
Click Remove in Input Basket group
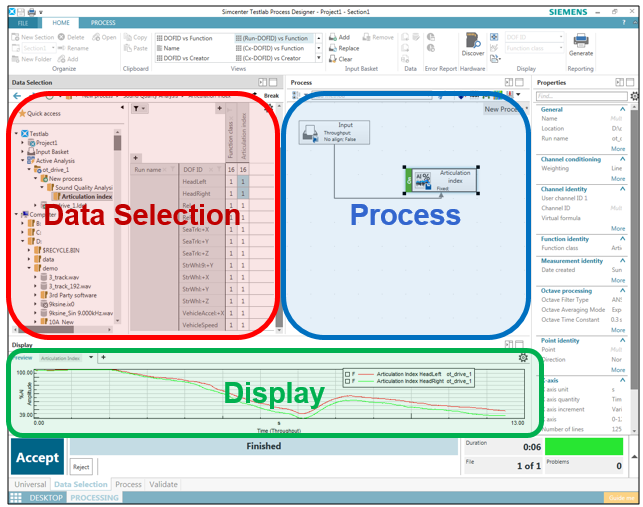click(x=378, y=37)
